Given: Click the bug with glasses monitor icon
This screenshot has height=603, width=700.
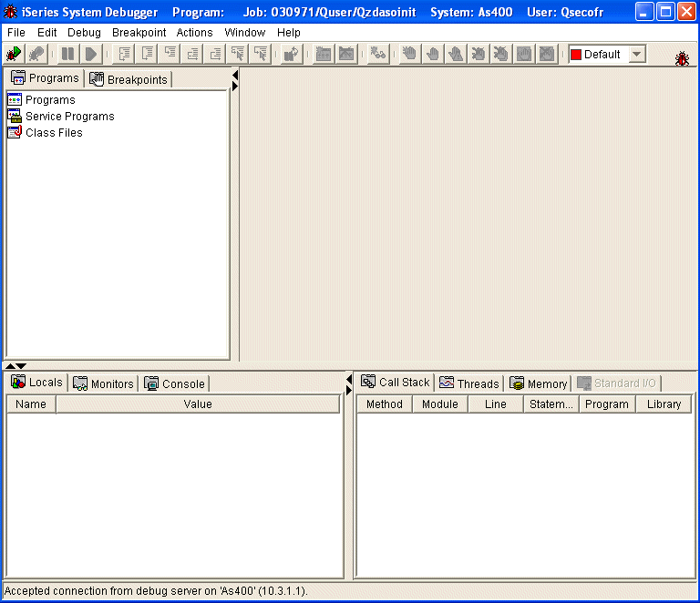Looking at the screenshot, I should click(378, 55).
